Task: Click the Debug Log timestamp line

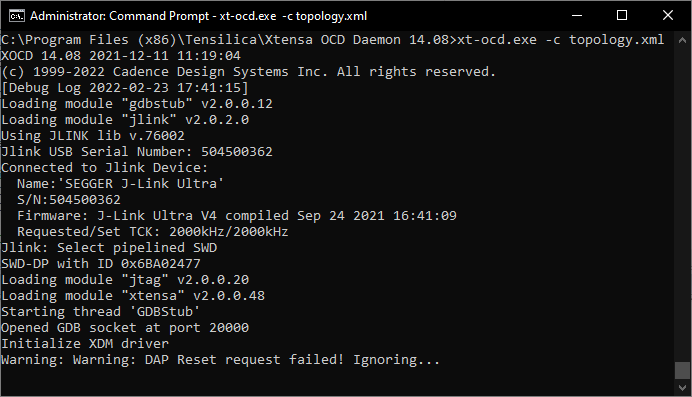Action: tap(125, 88)
